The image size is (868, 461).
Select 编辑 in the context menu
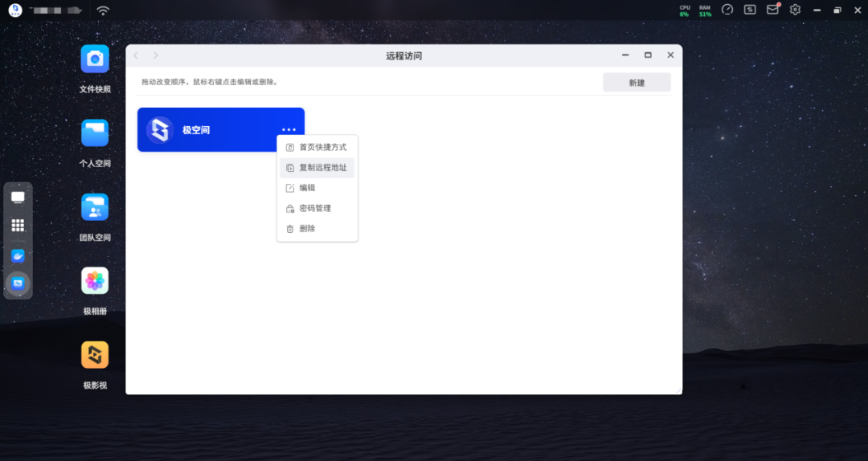[x=317, y=188]
